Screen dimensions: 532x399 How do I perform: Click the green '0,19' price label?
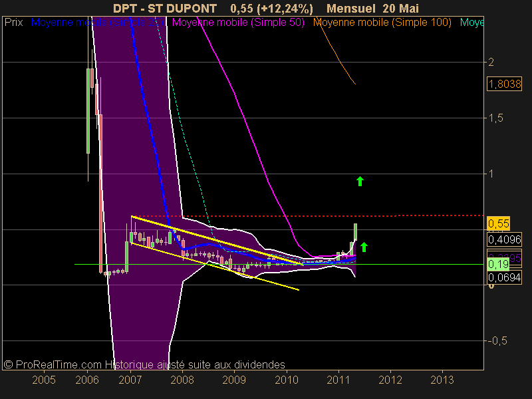[x=498, y=264]
